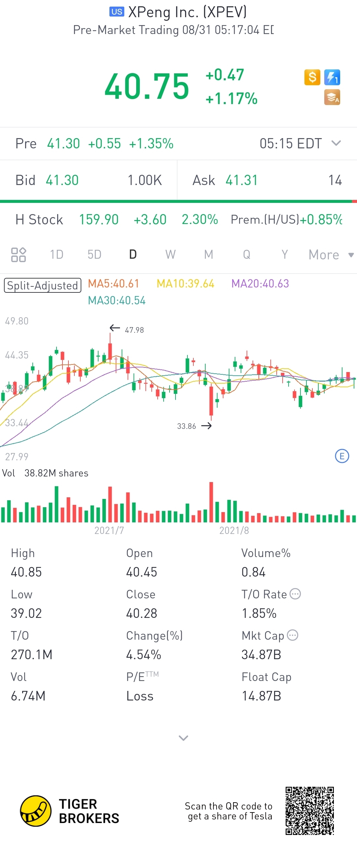Viewport: 357px width, 868px height.
Task: Tap the MA20:40.63 indicator label
Action: click(260, 284)
